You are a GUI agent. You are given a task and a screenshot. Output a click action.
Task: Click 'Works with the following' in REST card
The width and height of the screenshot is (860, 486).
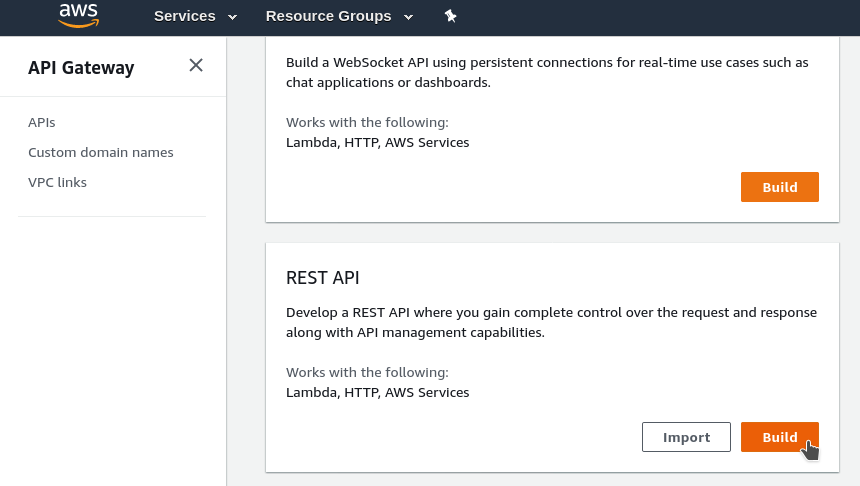point(367,372)
